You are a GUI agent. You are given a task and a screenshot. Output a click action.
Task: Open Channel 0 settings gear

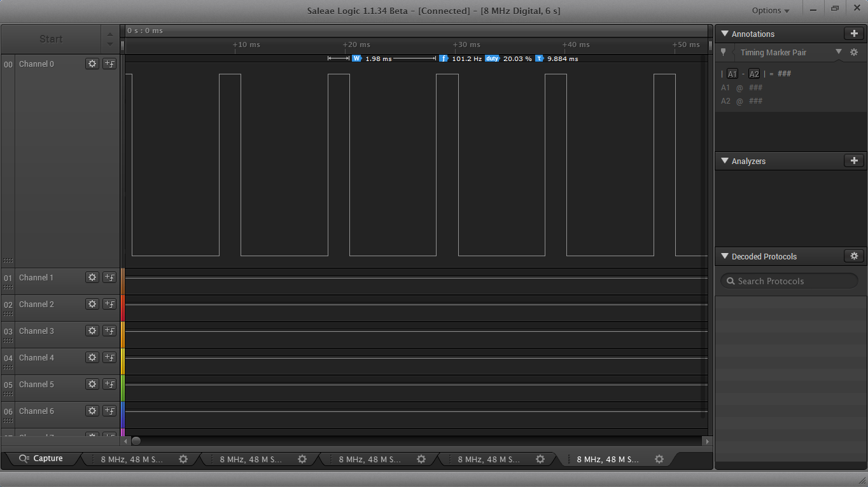tap(92, 64)
